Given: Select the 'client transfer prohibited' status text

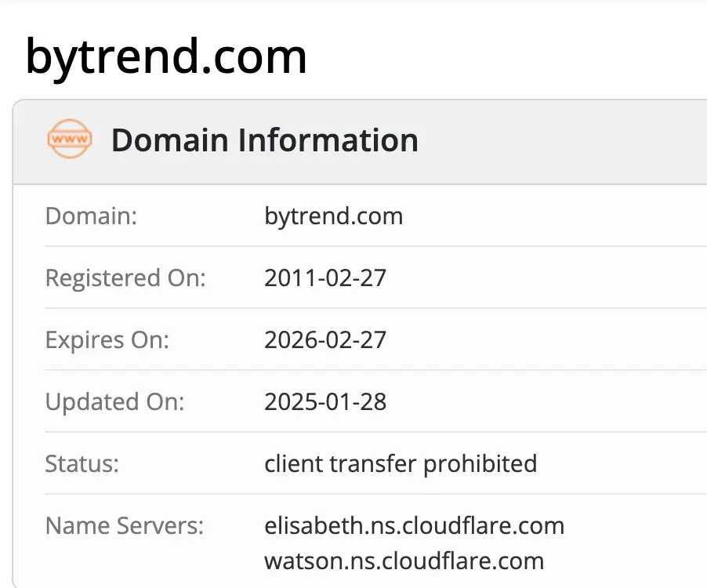Looking at the screenshot, I should [x=401, y=463].
